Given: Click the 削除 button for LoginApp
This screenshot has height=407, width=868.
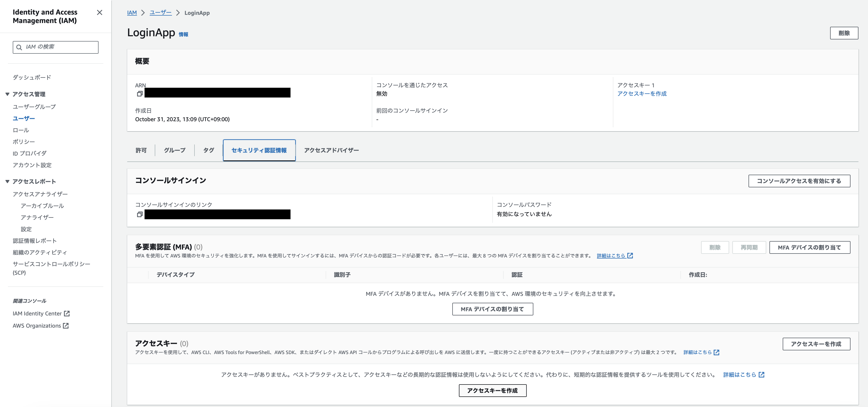Looking at the screenshot, I should (844, 33).
